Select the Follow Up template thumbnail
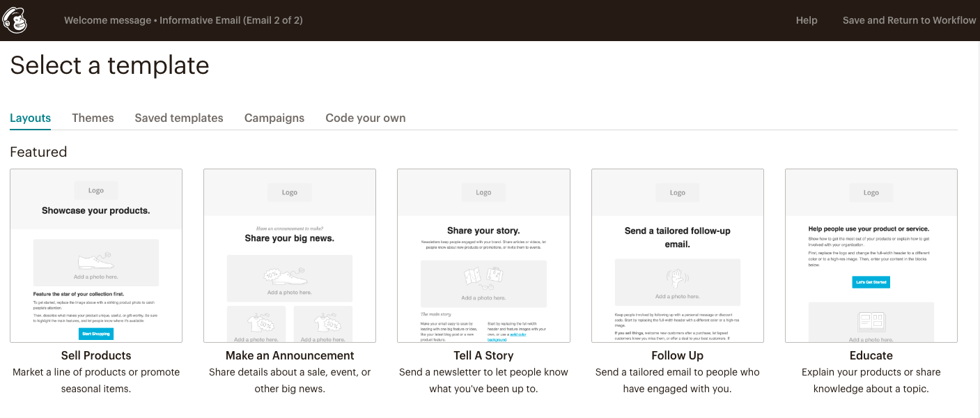 click(677, 255)
